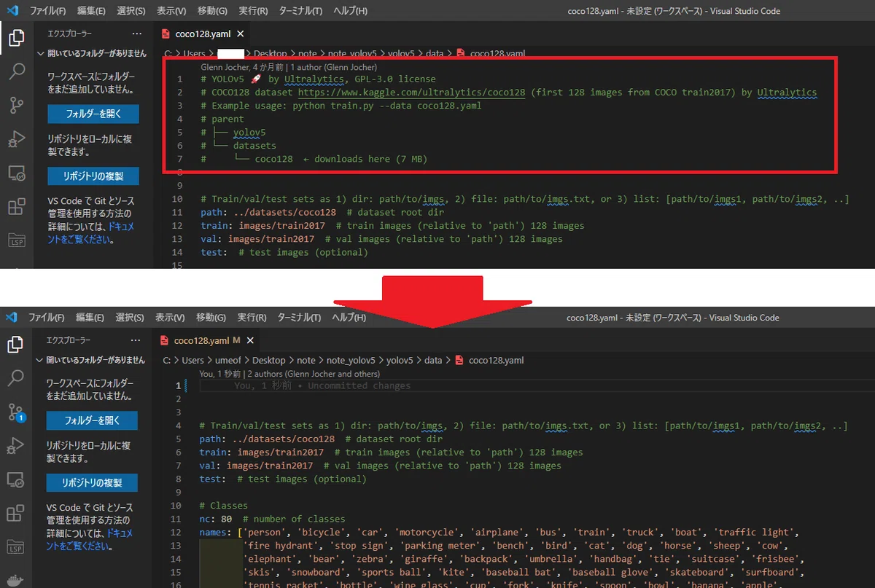
Task: Open Explorer view in the lower VS Code window
Action: (x=16, y=344)
